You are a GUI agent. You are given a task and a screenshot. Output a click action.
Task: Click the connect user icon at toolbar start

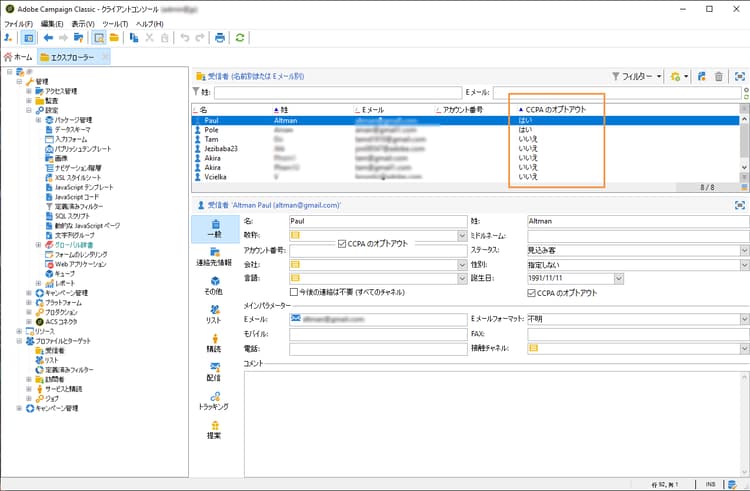click(8, 38)
